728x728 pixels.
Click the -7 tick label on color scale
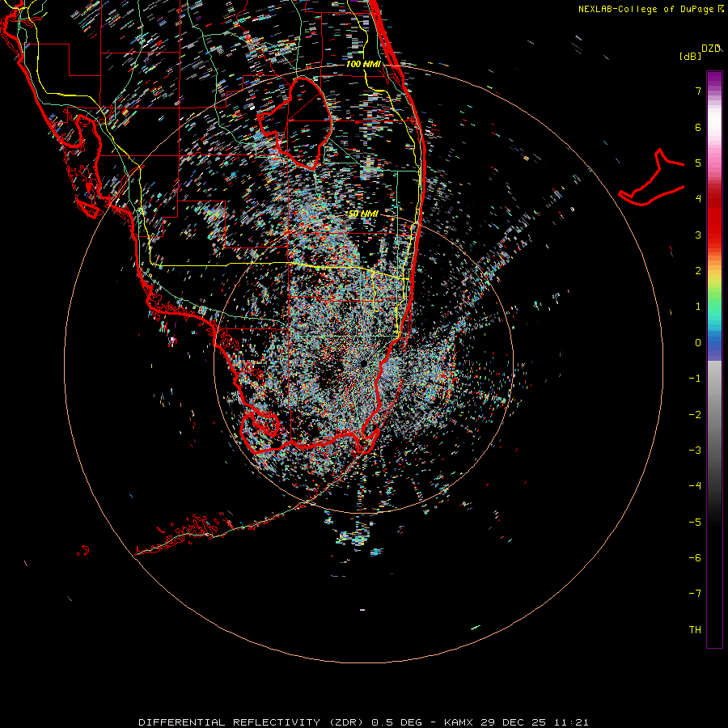pos(695,594)
